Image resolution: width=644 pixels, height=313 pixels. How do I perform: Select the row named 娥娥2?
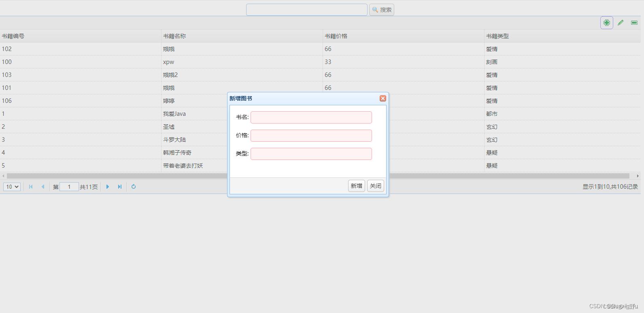pyautogui.click(x=320, y=75)
